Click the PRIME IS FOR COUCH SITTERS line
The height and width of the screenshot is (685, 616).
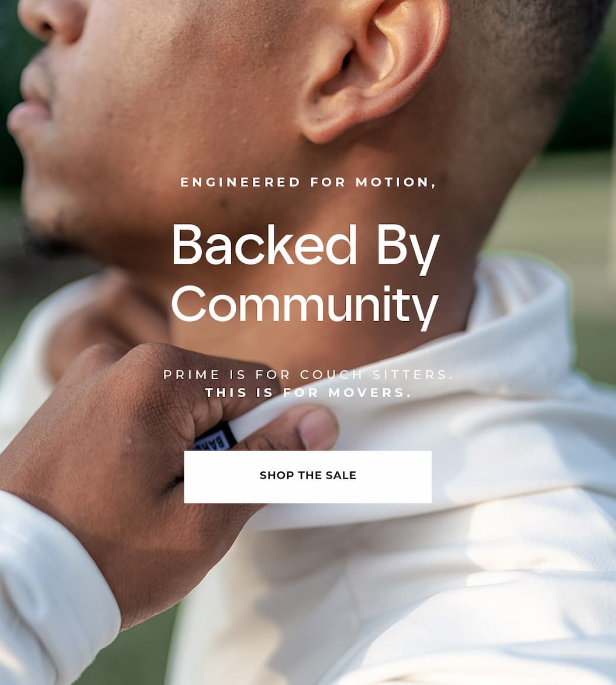tap(308, 374)
